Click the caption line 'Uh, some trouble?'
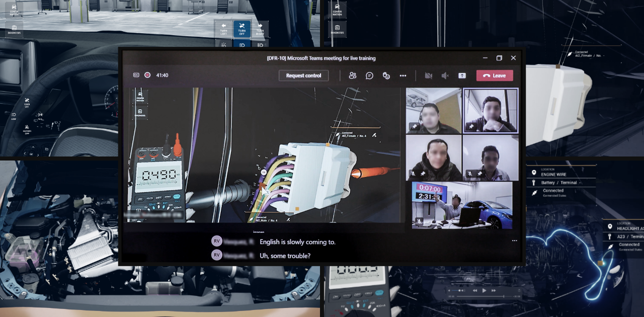644x317 pixels. pos(285,256)
